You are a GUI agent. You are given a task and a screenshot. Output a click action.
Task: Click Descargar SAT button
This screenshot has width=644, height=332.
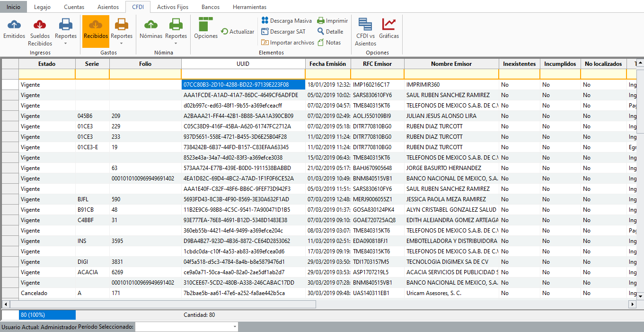point(283,32)
